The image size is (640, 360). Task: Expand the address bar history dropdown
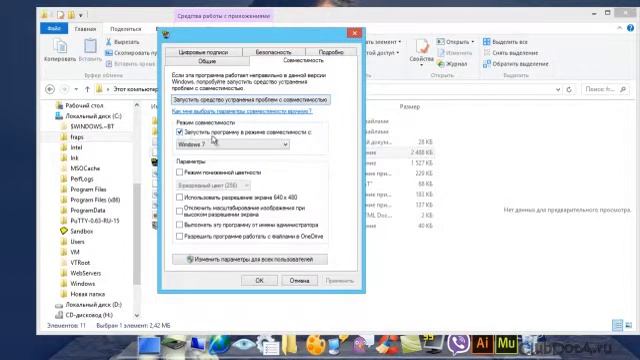tap(558, 89)
